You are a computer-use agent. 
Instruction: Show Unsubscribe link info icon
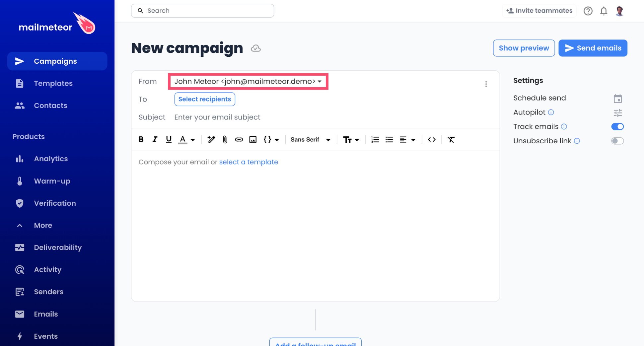577,141
